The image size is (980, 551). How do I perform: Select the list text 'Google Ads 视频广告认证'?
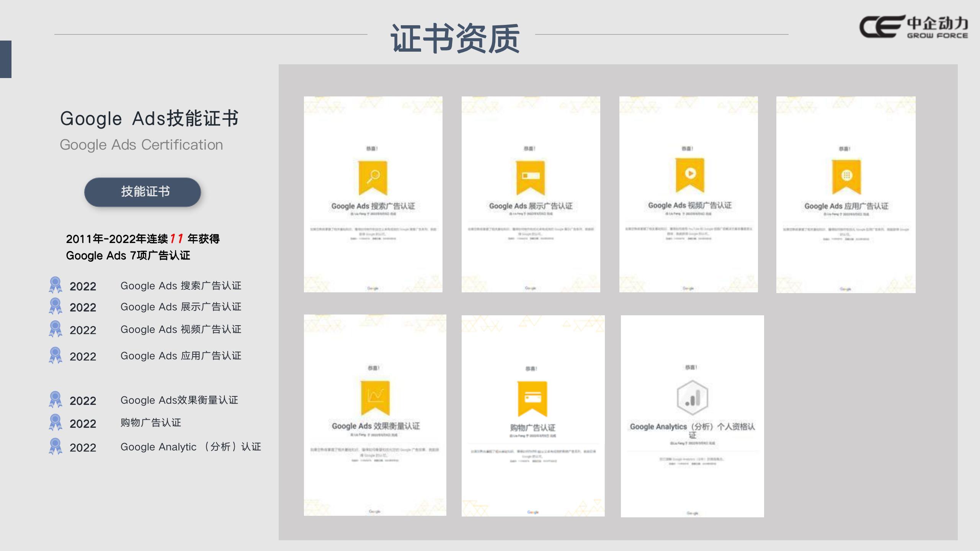(x=181, y=329)
